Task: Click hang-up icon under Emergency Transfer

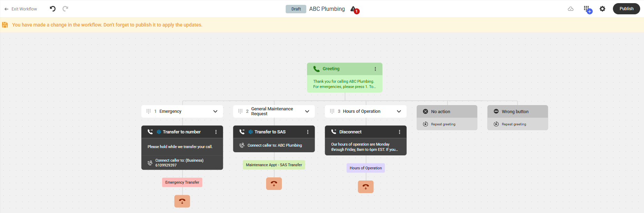Action: [182, 201]
